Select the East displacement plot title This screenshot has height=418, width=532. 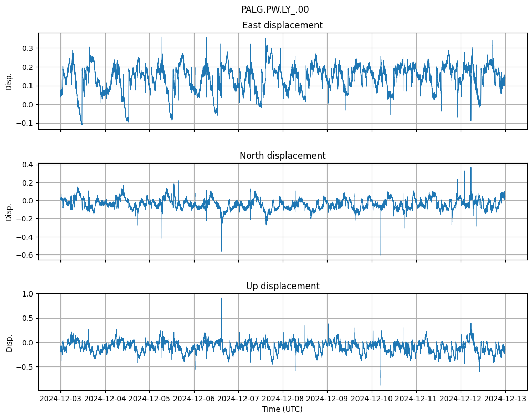pos(282,25)
